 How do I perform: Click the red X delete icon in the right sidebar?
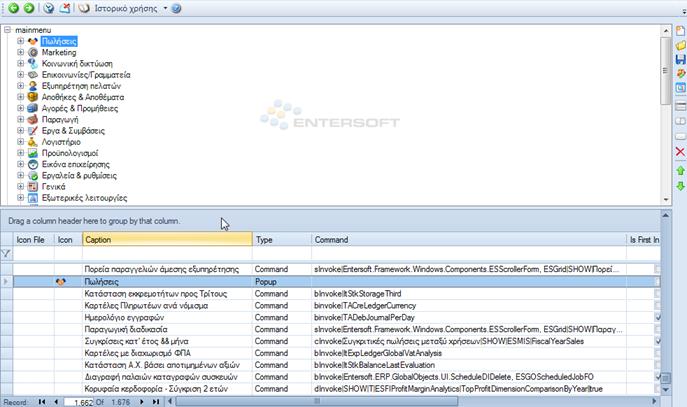(x=680, y=152)
